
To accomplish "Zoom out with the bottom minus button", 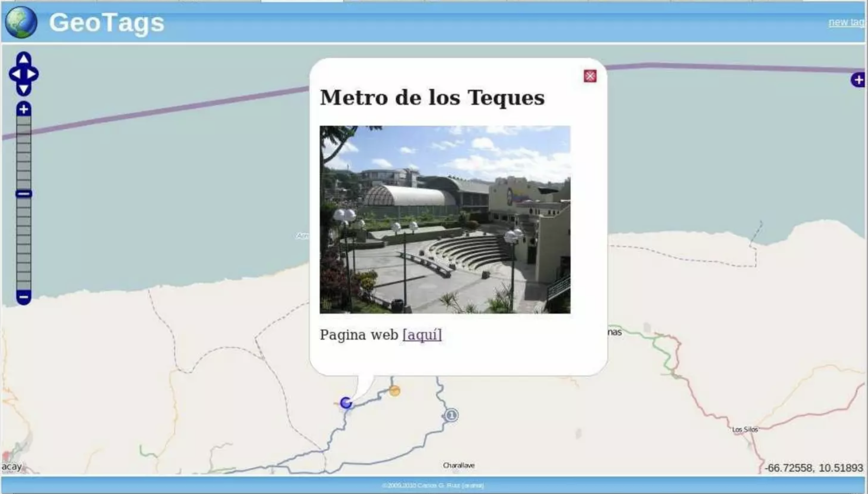I will (x=23, y=297).
